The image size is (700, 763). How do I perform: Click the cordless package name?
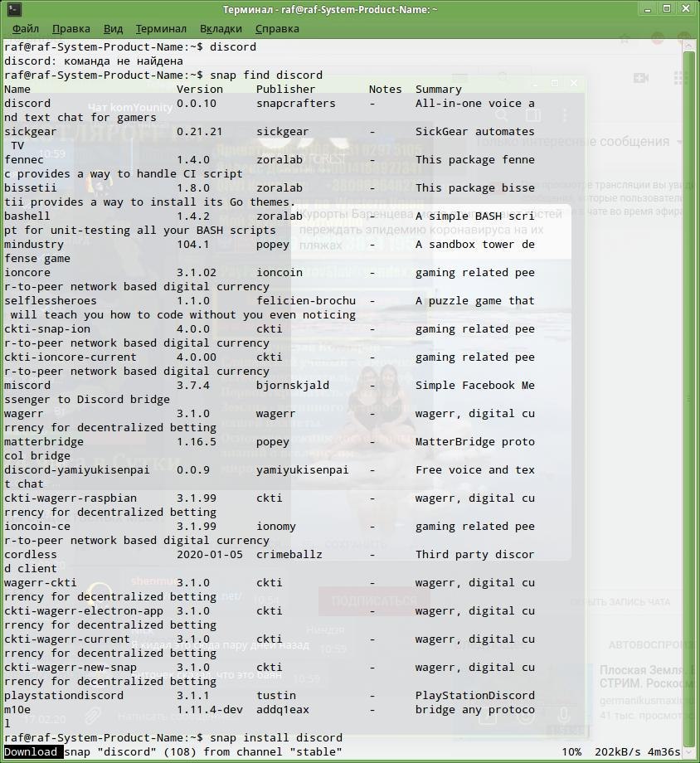pyautogui.click(x=30, y=555)
